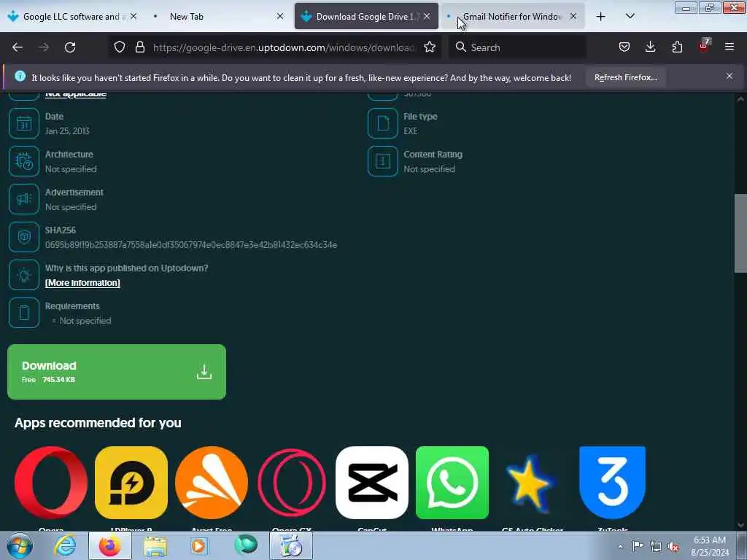The image size is (747, 560).
Task: Click the Requirements phone icon
Action: [x=24, y=313]
